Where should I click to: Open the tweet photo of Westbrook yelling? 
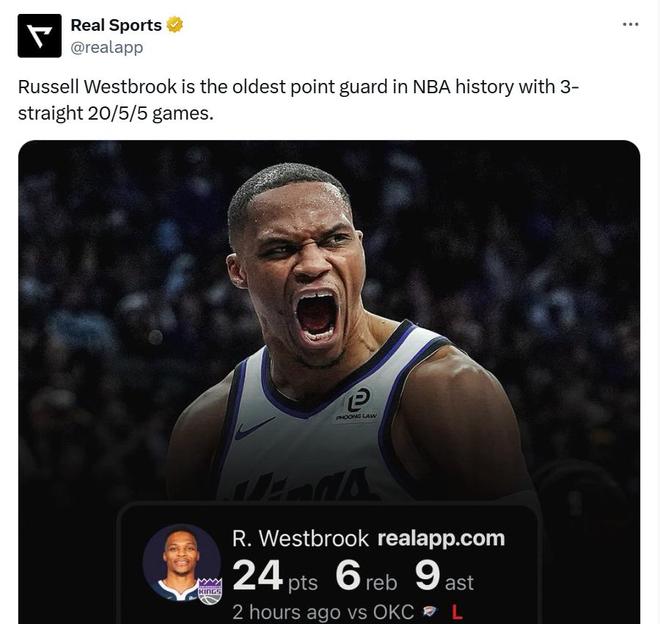(329, 320)
